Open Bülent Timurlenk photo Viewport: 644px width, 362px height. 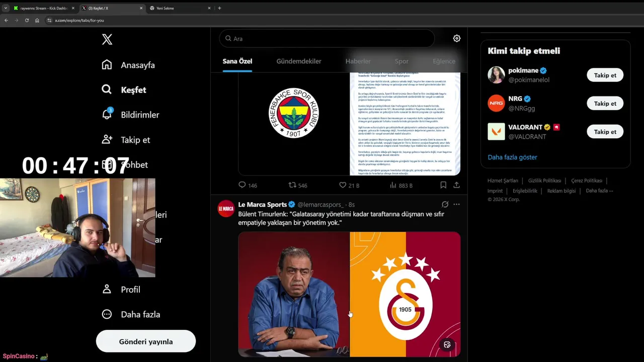[x=294, y=294]
